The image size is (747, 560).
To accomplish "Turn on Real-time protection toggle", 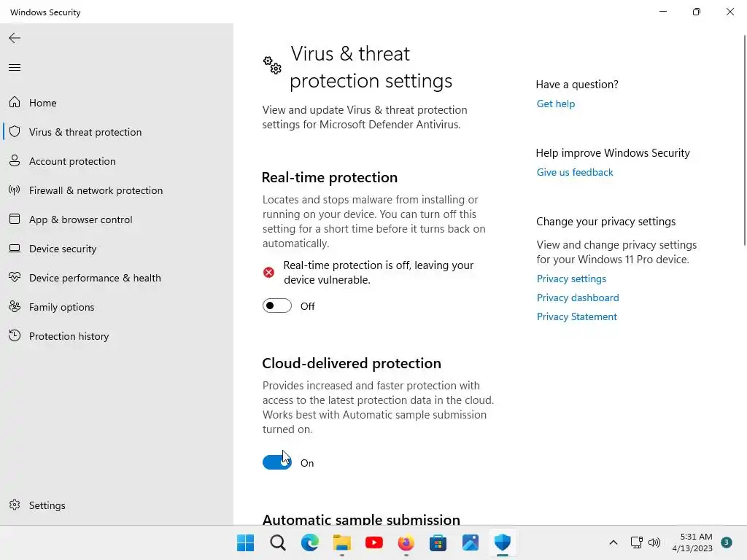I will tap(276, 306).
